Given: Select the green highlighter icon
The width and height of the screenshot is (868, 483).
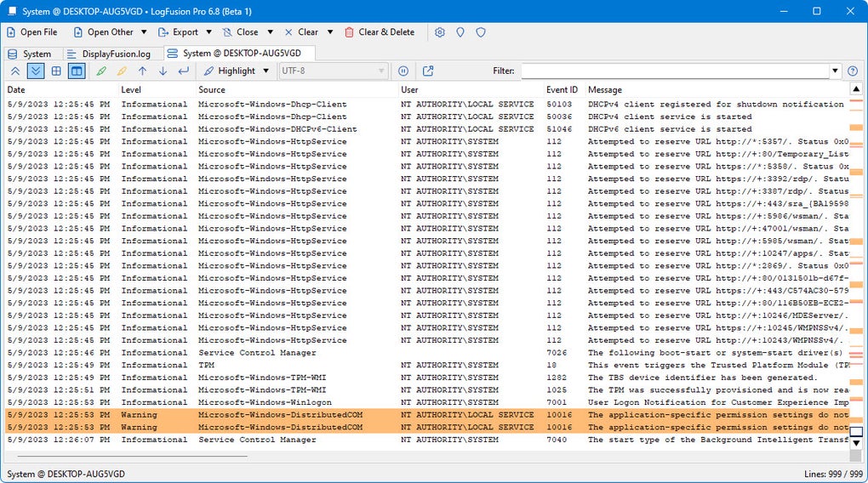Looking at the screenshot, I should (x=101, y=71).
